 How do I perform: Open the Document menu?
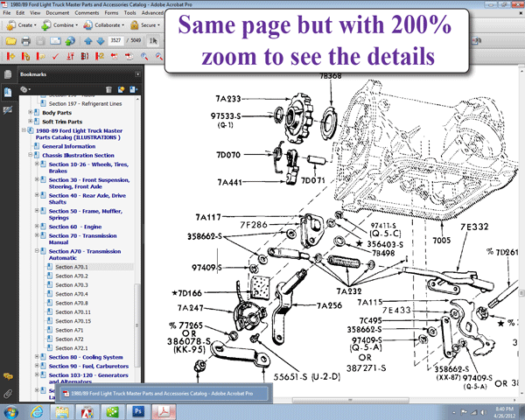[58, 13]
